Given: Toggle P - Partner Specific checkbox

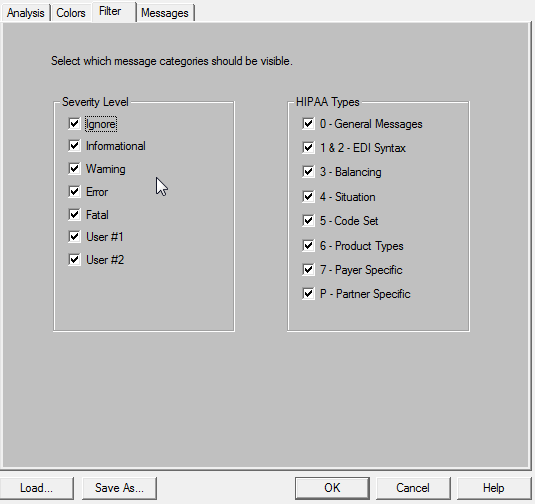Looking at the screenshot, I should pos(308,294).
